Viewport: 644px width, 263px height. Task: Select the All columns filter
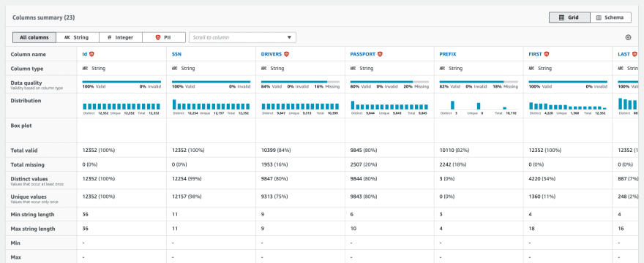[34, 37]
